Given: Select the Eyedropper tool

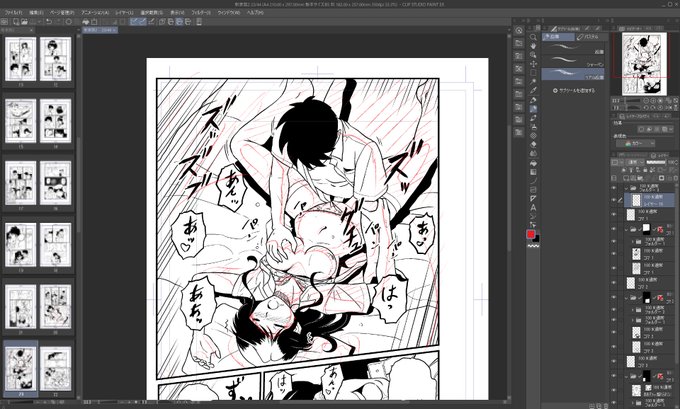Looking at the screenshot, I should click(x=533, y=91).
